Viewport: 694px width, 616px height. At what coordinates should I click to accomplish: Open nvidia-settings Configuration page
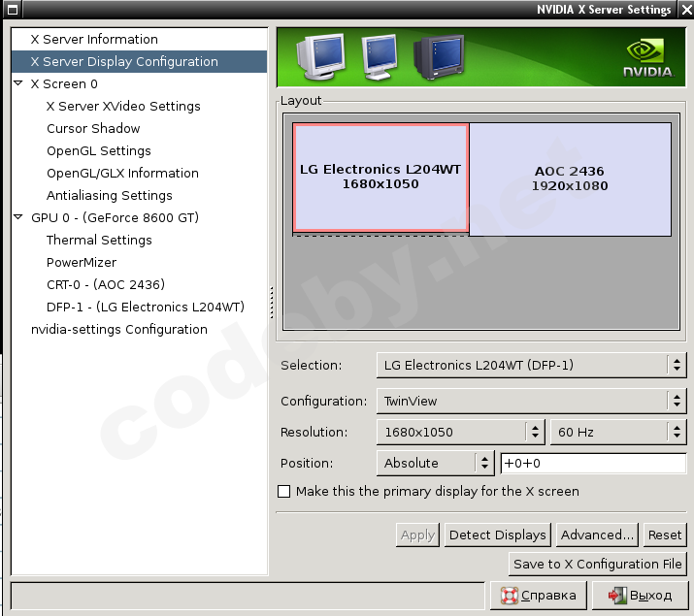(119, 330)
